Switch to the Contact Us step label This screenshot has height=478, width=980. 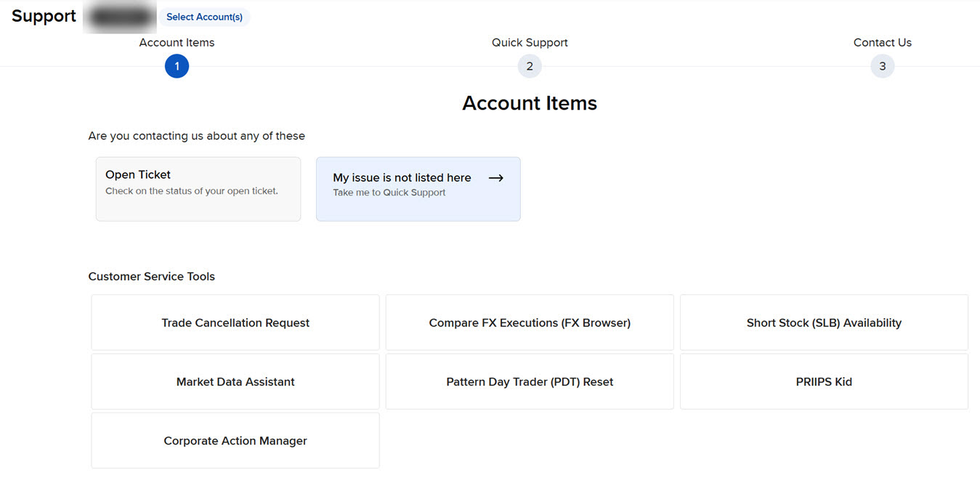(x=882, y=42)
